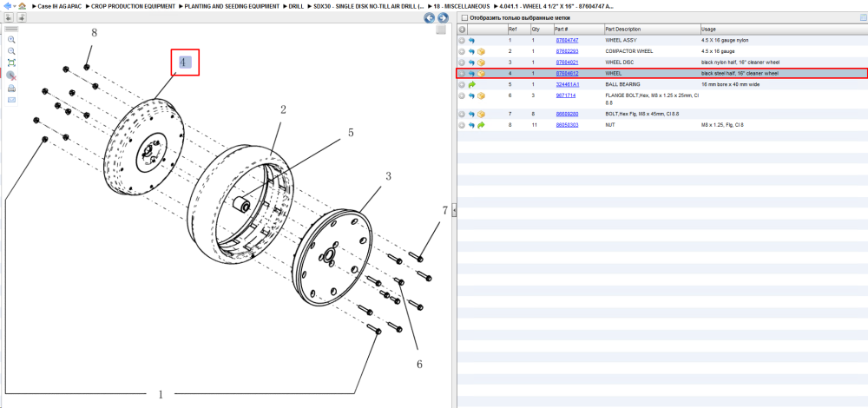Viewport: 868px width, 408px height.
Task: Go to the next diagram with the round right arrow
Action: pyautogui.click(x=443, y=17)
